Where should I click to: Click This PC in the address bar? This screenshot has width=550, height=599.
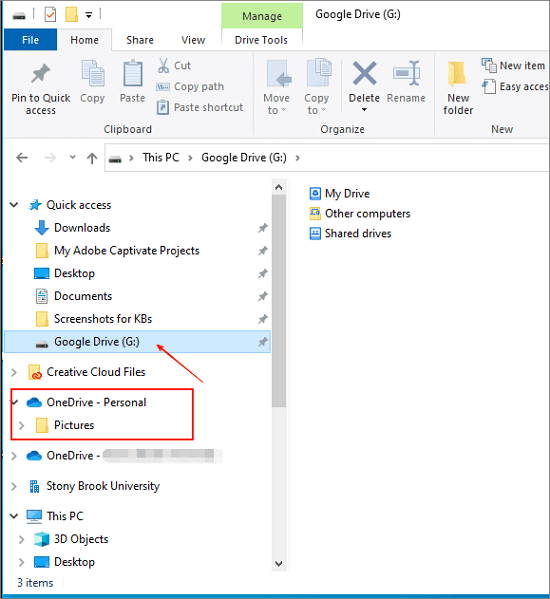coord(161,157)
